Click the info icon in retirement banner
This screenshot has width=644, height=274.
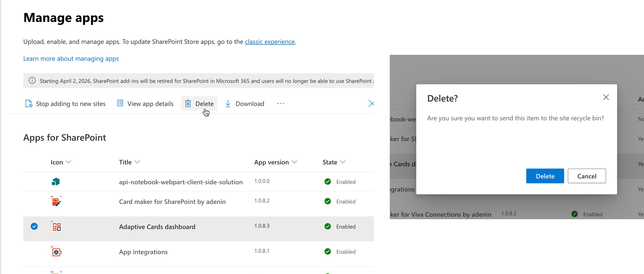tap(32, 81)
